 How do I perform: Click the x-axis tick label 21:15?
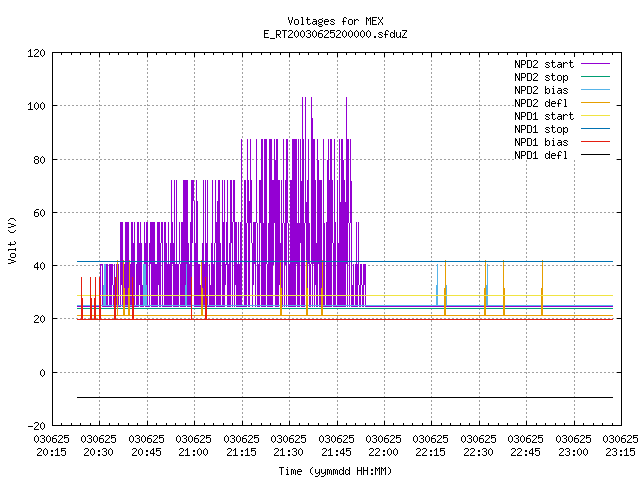click(x=241, y=452)
